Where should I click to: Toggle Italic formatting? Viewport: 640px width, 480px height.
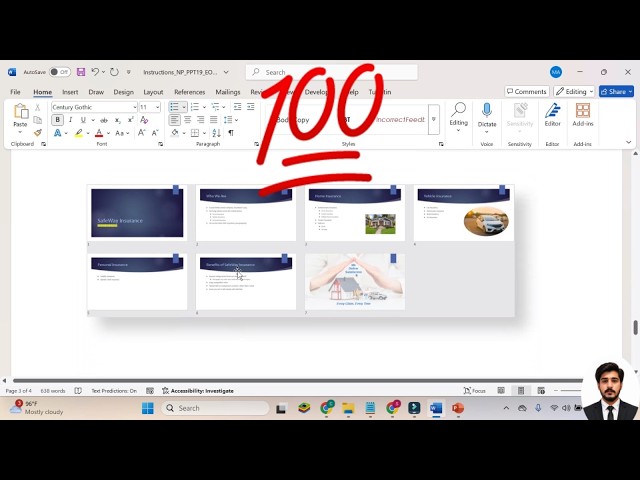(x=71, y=120)
